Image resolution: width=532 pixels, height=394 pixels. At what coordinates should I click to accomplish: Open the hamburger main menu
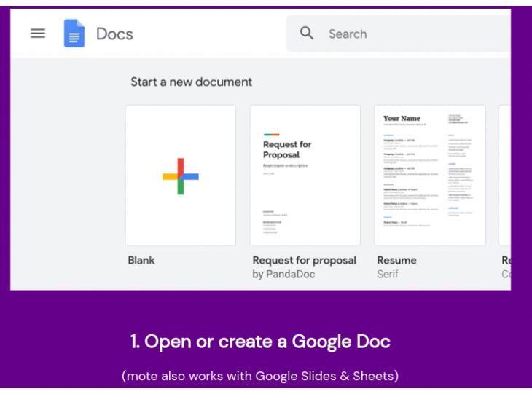click(x=38, y=34)
